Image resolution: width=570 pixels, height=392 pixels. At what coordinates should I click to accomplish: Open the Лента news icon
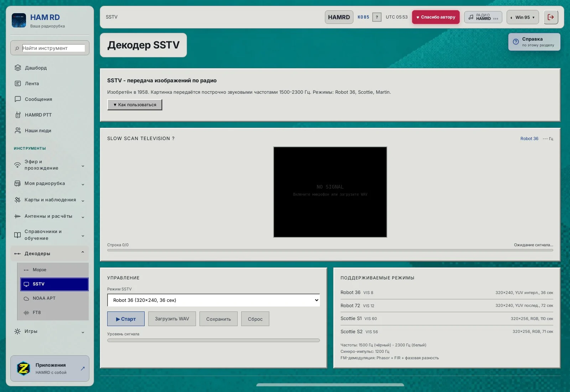tap(18, 83)
